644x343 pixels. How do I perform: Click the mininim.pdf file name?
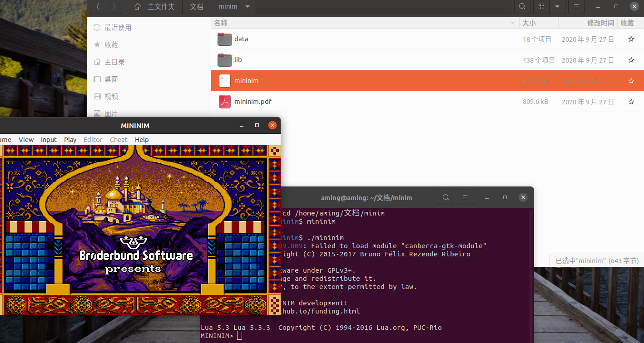coord(253,102)
